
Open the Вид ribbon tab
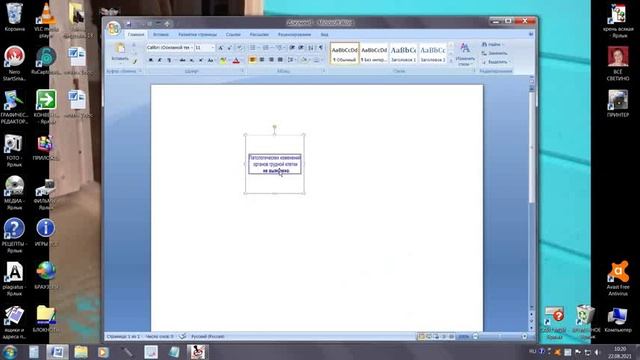click(x=324, y=35)
